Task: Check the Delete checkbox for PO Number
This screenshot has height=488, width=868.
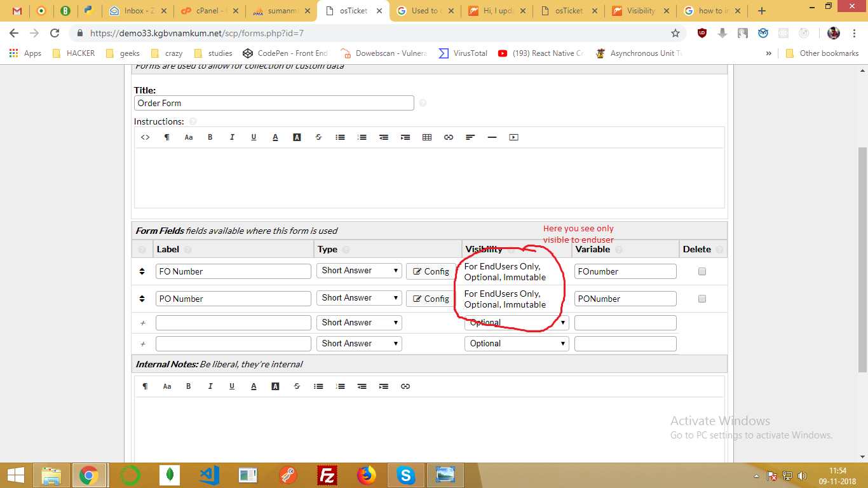Action: [x=702, y=298]
